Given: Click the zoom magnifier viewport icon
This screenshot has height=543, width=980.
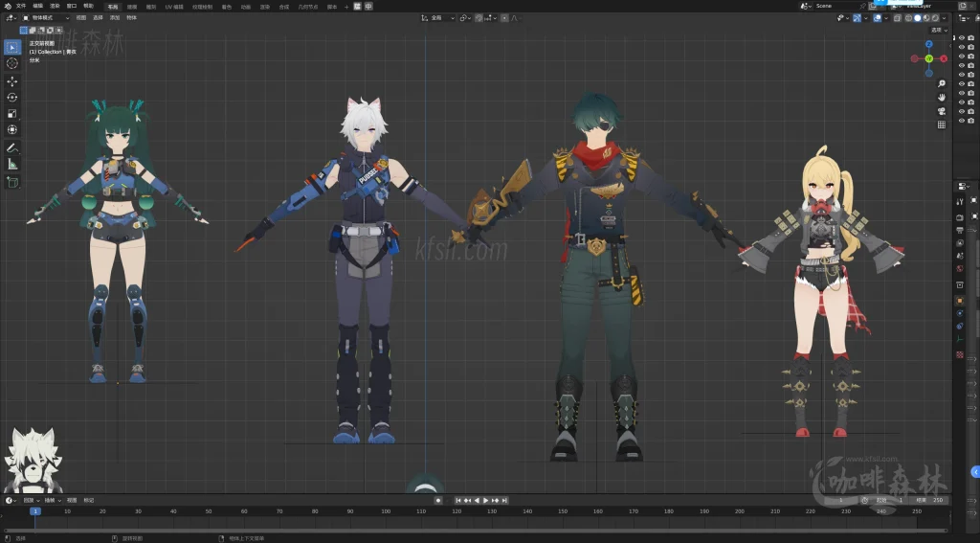Looking at the screenshot, I should 942,83.
